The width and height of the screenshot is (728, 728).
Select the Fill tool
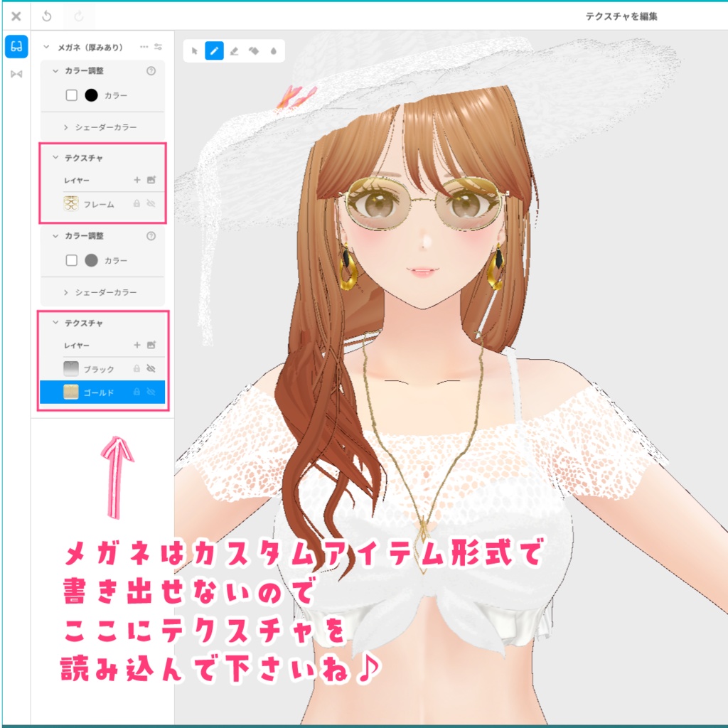tap(253, 50)
